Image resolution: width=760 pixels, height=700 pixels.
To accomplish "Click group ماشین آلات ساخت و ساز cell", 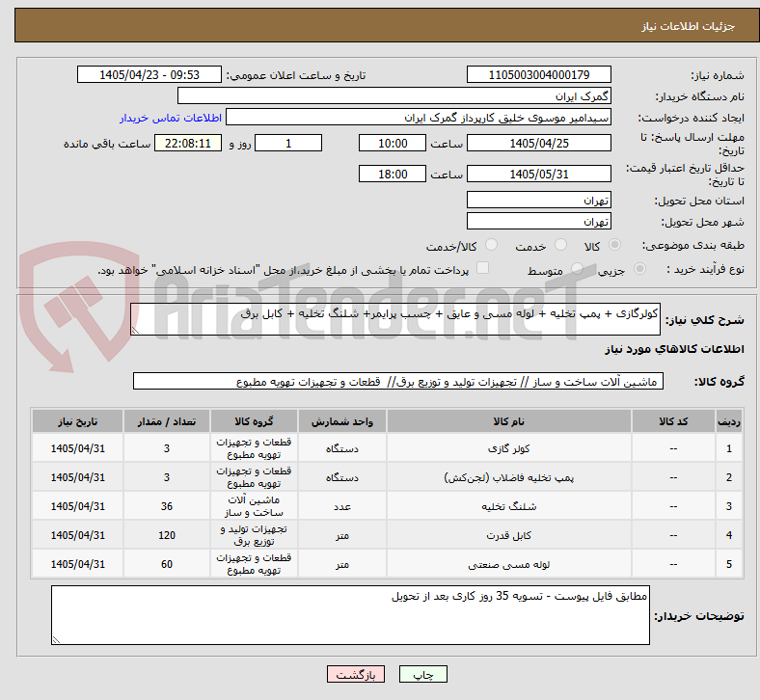I will [254, 506].
